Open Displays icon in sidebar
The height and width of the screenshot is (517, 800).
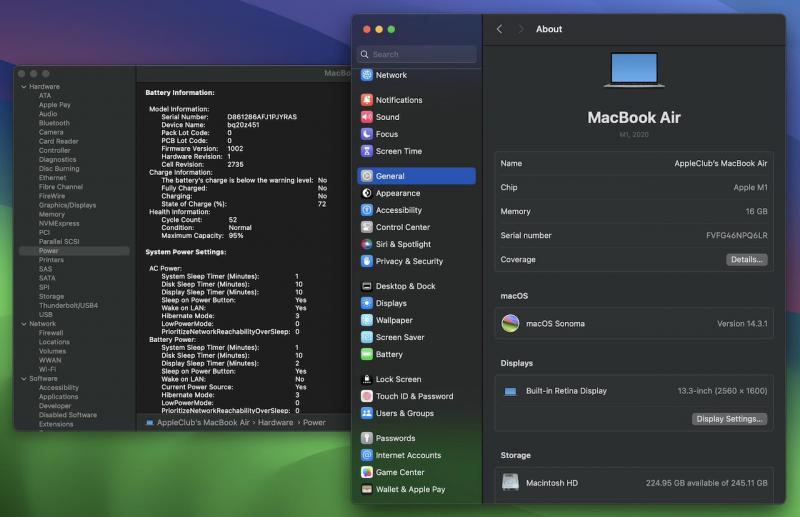pyautogui.click(x=366, y=303)
